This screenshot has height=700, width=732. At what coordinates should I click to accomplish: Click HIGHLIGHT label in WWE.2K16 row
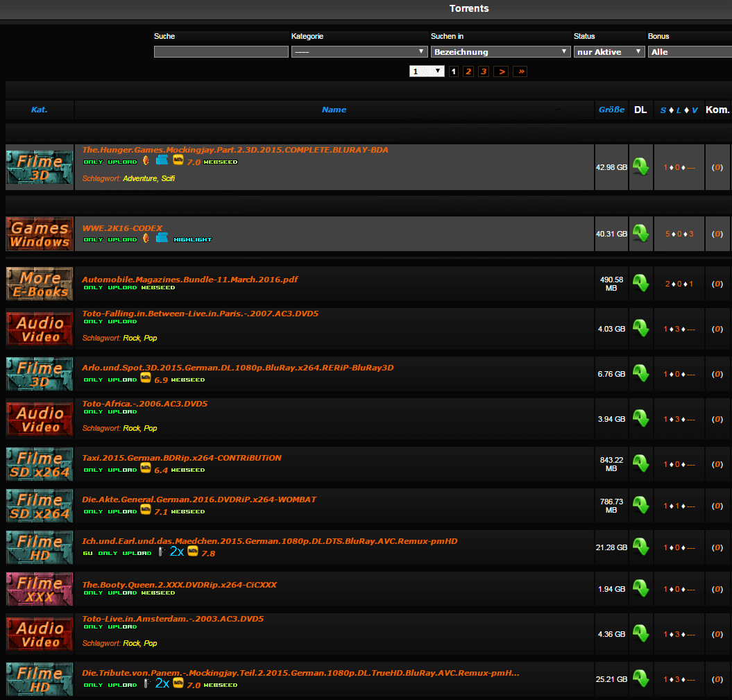(x=192, y=239)
